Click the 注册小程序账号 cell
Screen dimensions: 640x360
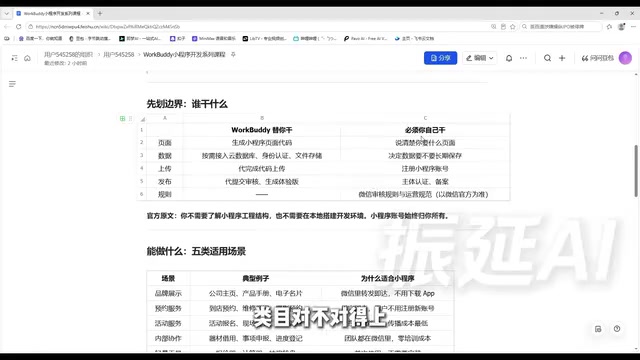(x=425, y=169)
